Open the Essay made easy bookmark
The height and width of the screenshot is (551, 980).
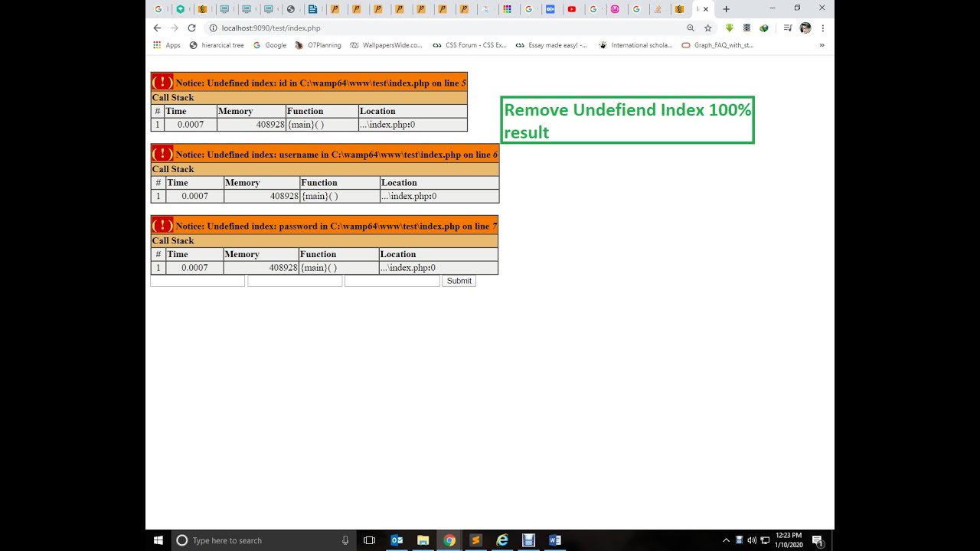551,45
